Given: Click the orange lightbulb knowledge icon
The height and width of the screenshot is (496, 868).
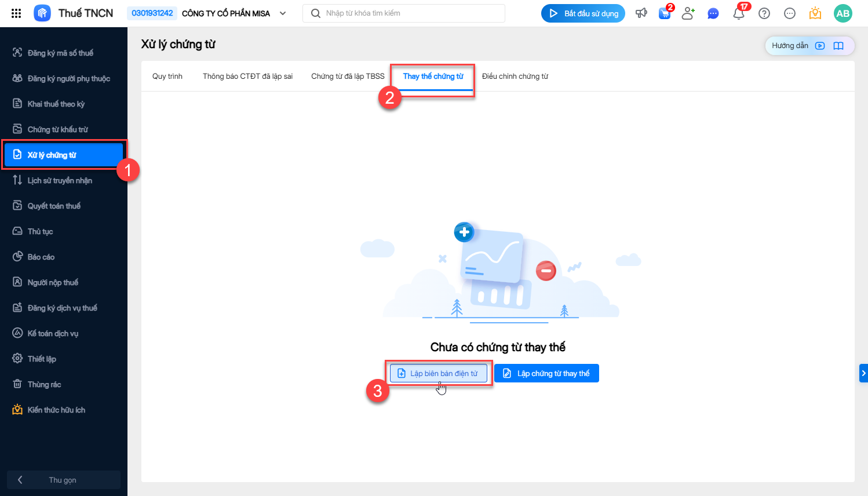Looking at the screenshot, I should pyautogui.click(x=815, y=13).
